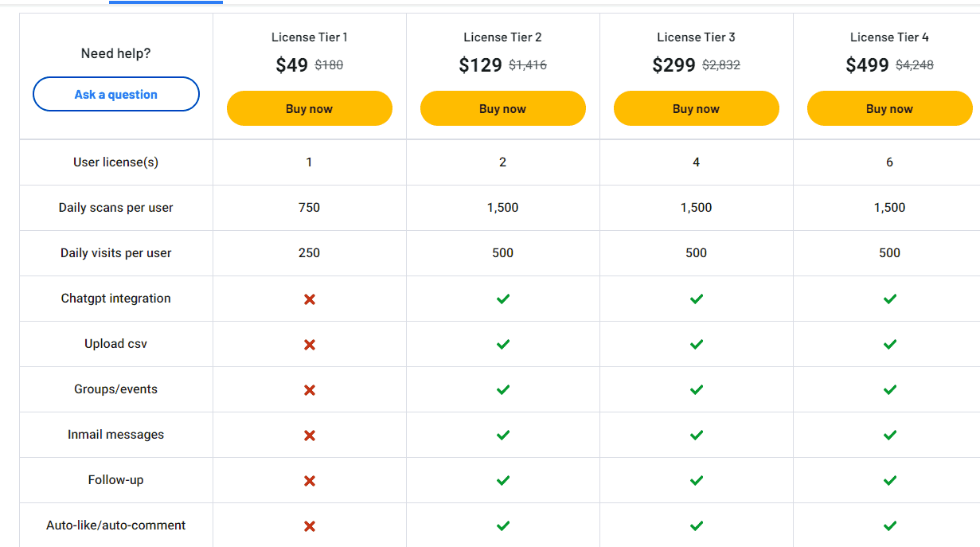980x547 pixels.
Task: Click the red X for Tier 1 Follow-up
Action: click(x=309, y=480)
